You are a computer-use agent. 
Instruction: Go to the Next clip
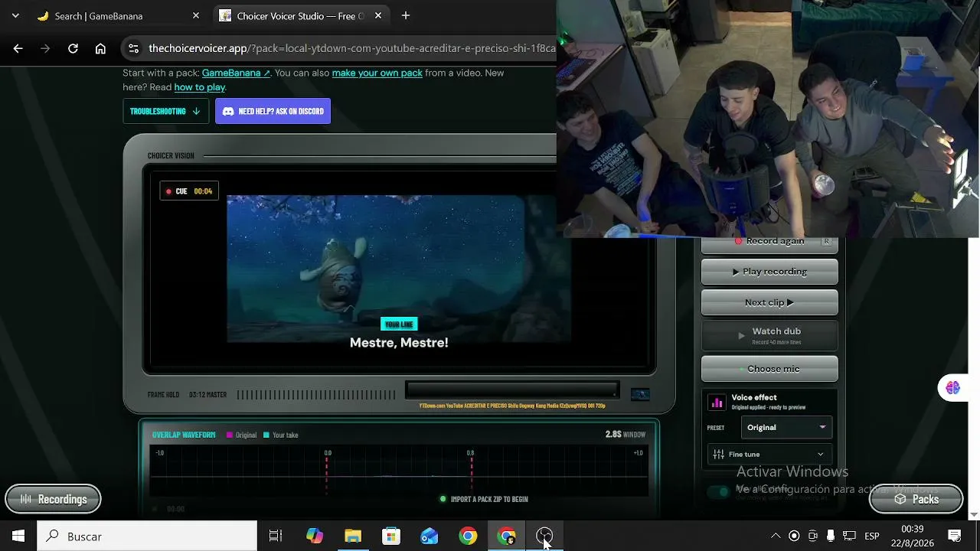tap(769, 302)
